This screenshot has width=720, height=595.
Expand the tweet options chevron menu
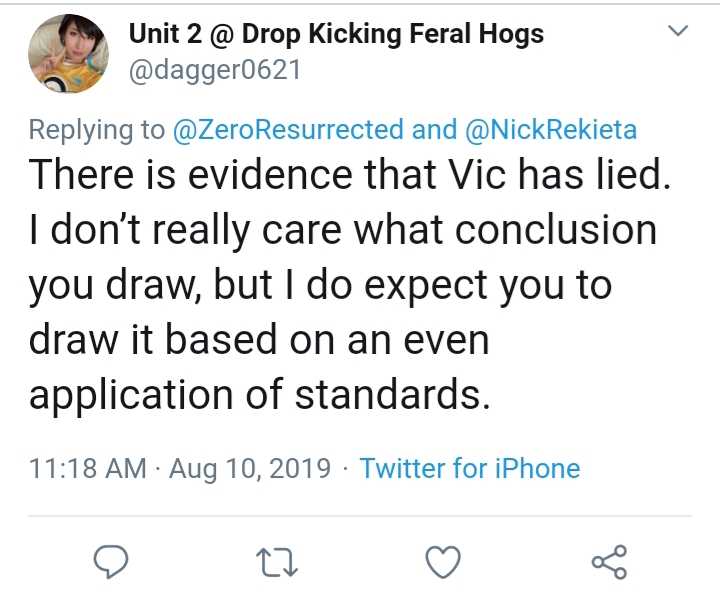[678, 31]
